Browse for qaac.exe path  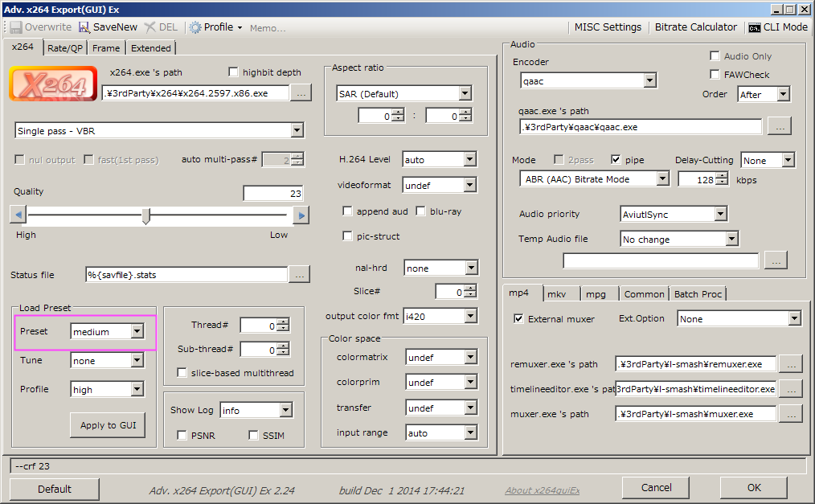(x=780, y=126)
